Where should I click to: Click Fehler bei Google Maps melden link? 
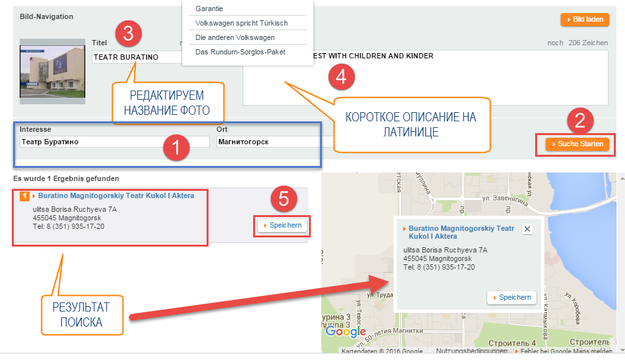[569, 352]
